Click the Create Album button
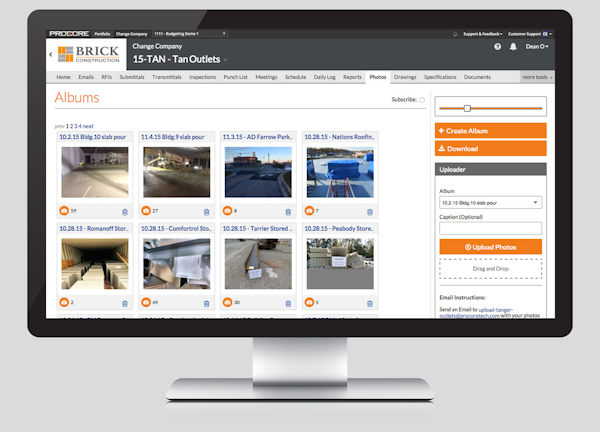This screenshot has width=600, height=432. 491,131
